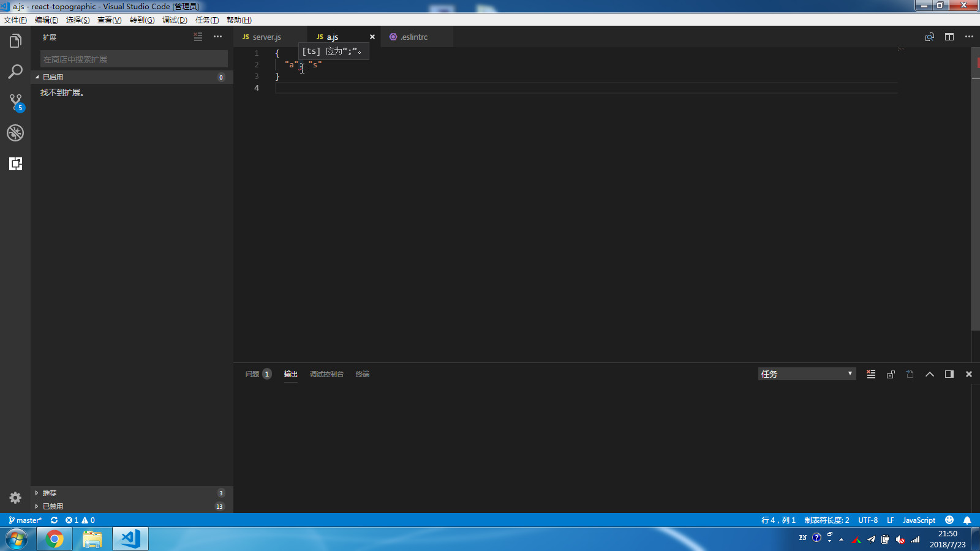Open Source Control showing 5 changes
Image resolution: width=980 pixels, height=551 pixels.
coord(15,102)
